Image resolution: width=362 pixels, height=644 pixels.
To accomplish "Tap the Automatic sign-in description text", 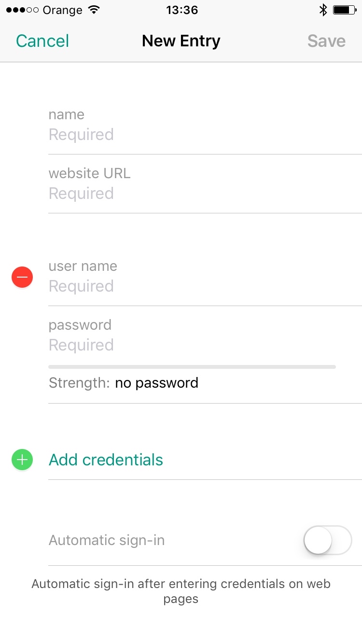I will click(x=181, y=591).
